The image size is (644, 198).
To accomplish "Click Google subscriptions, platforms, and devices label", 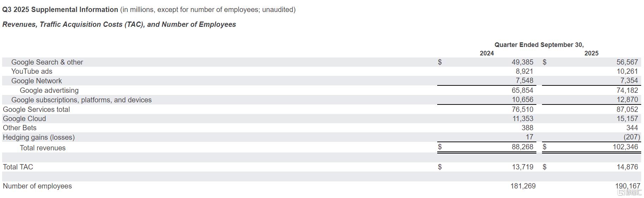I will [81, 100].
